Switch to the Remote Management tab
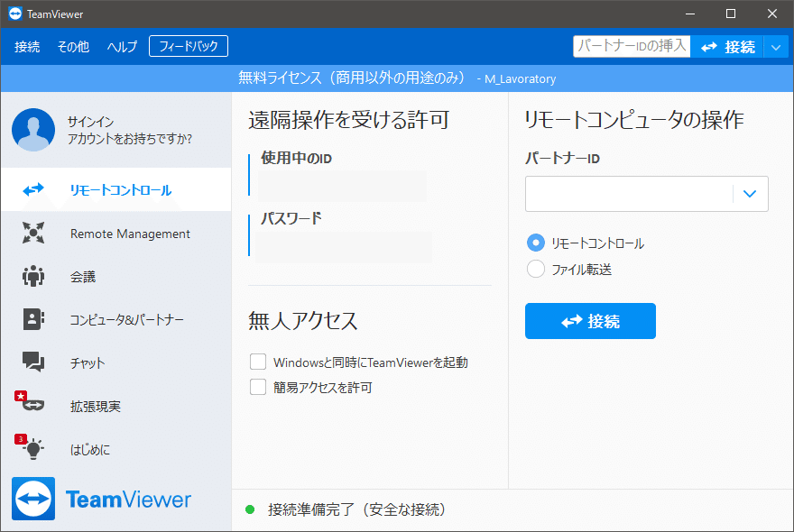Screen dimensions: 794x532 click(116, 234)
